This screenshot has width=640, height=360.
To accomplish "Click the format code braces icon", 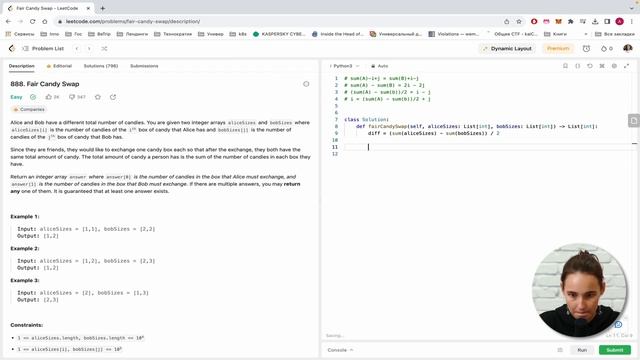I will [x=578, y=66].
